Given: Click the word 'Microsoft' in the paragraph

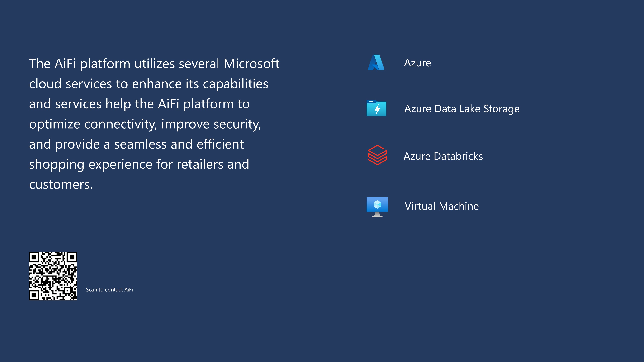Looking at the screenshot, I should (x=251, y=64).
